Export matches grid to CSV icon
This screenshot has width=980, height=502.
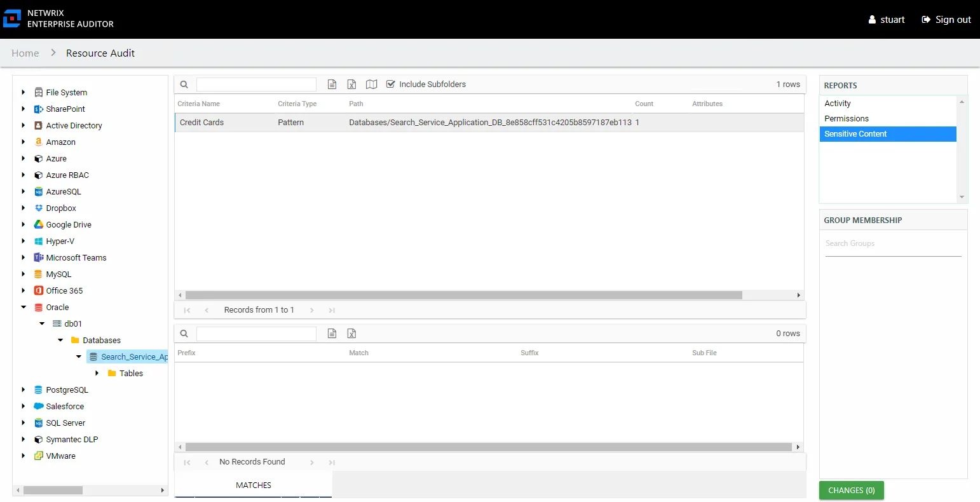coord(332,333)
